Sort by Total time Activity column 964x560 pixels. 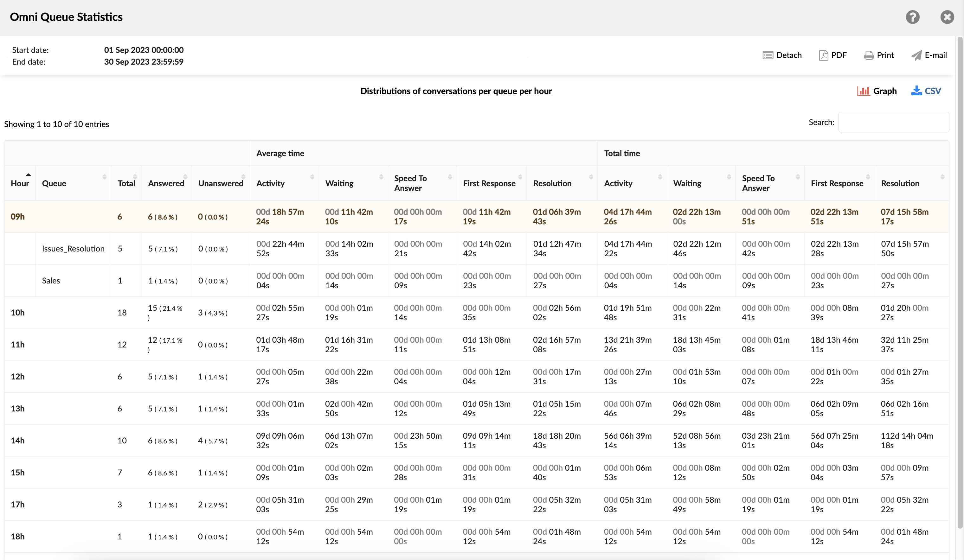[632, 183]
